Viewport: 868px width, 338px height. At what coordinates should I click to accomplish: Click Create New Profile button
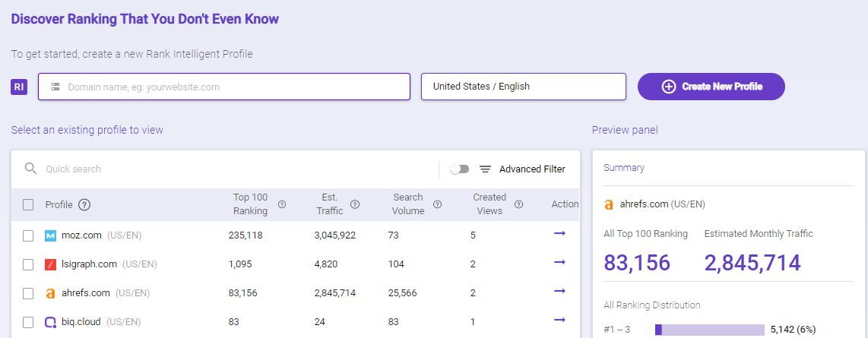click(711, 87)
